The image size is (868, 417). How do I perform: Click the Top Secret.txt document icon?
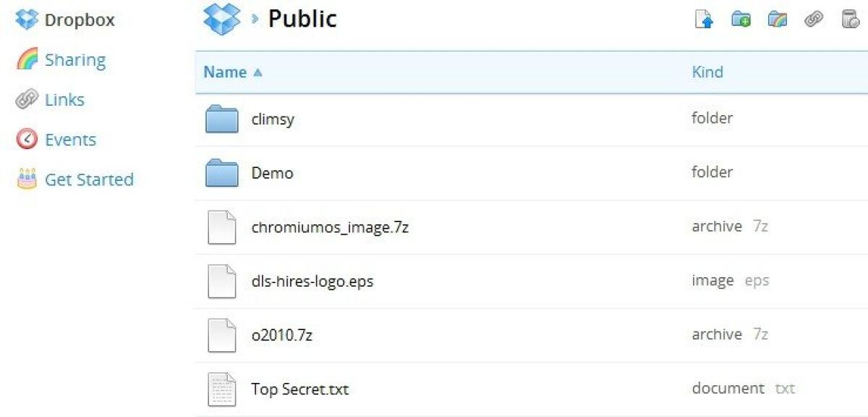tap(221, 389)
